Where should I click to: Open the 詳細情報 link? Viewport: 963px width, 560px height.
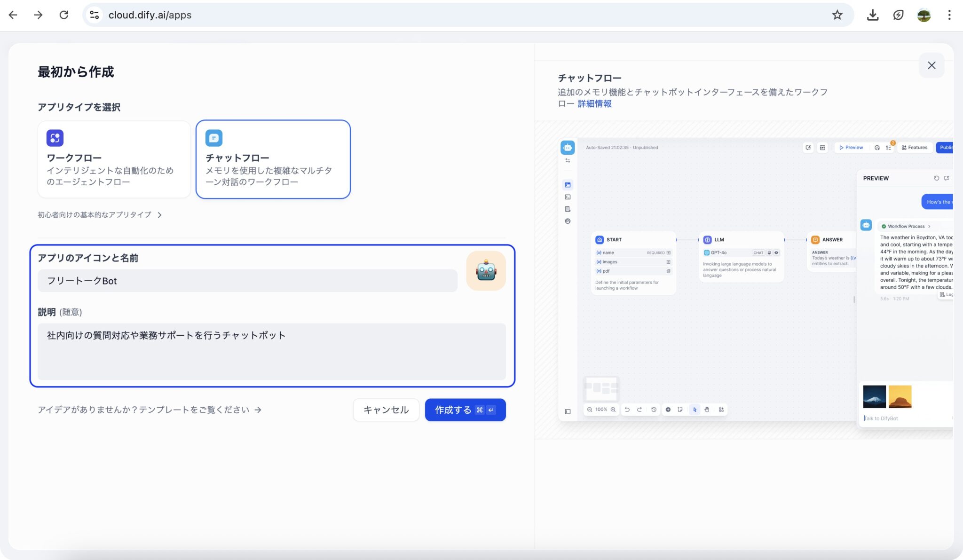click(x=595, y=103)
